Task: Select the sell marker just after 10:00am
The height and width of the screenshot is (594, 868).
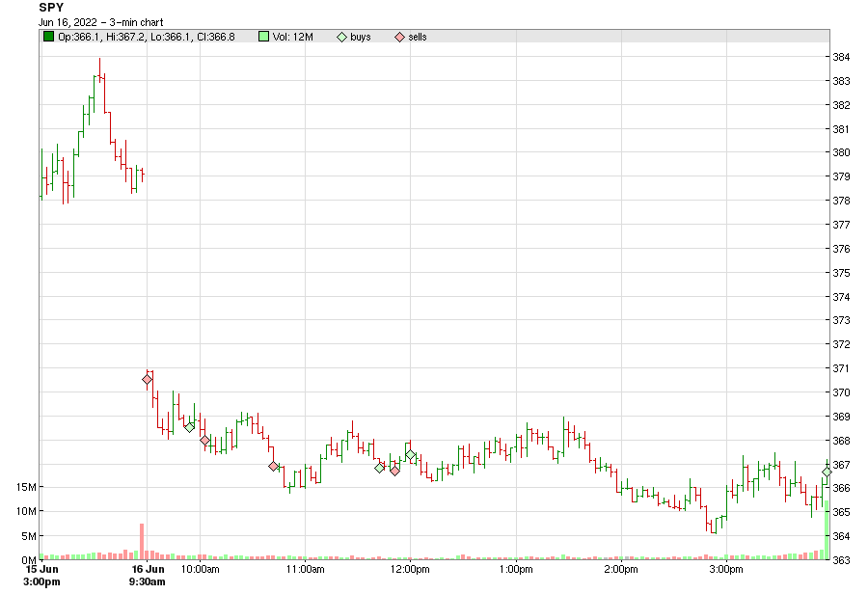Action: (x=204, y=440)
